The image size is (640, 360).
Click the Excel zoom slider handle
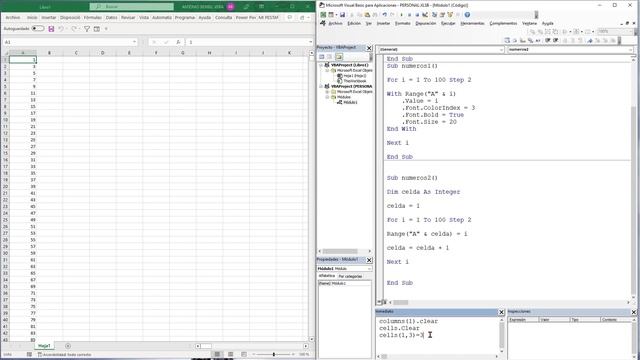click(273, 354)
